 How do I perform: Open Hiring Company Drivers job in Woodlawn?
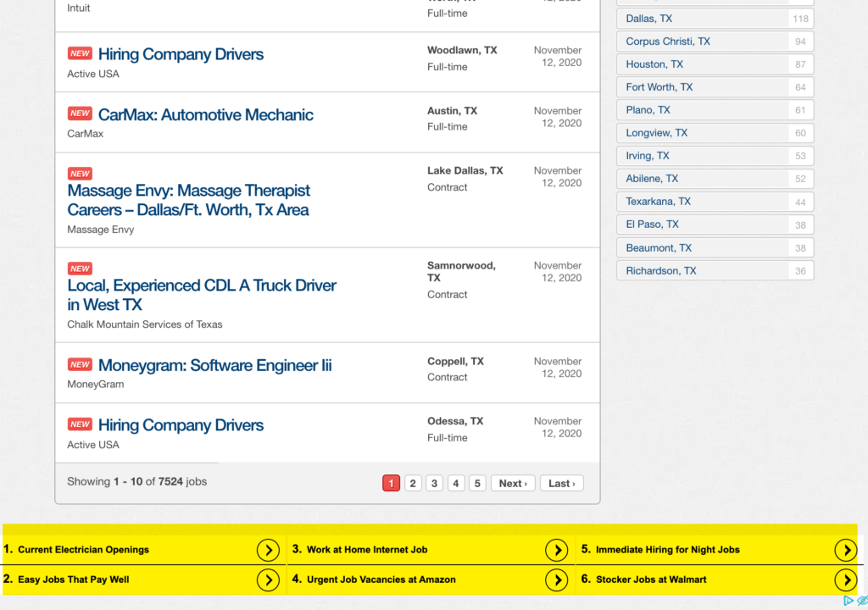[181, 54]
